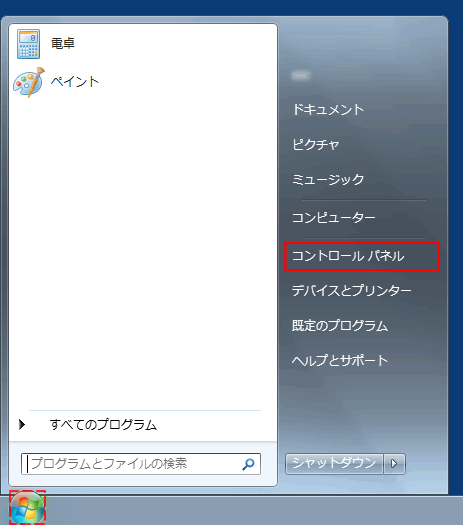Screen dimensions: 463x525
Task: Open ヘルプとサポート
Action: [340, 361]
